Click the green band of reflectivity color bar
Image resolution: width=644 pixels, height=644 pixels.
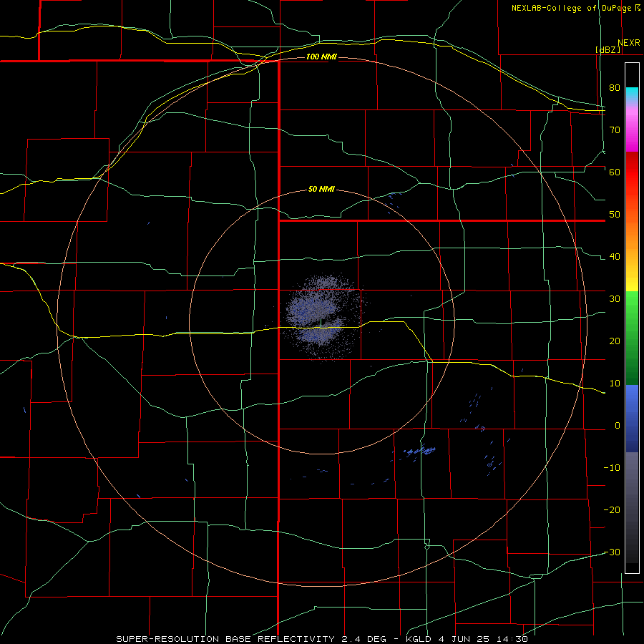632,338
